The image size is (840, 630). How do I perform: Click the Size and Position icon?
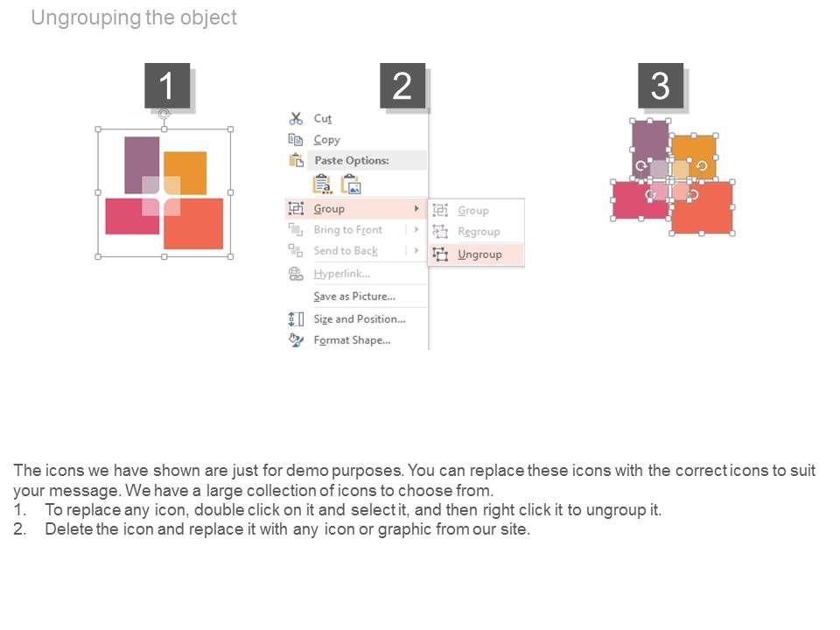296,318
